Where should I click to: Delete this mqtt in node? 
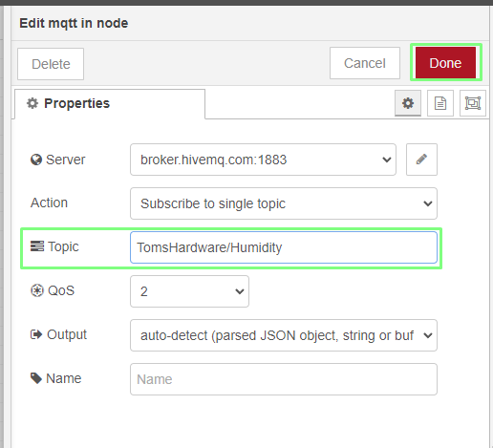[51, 64]
